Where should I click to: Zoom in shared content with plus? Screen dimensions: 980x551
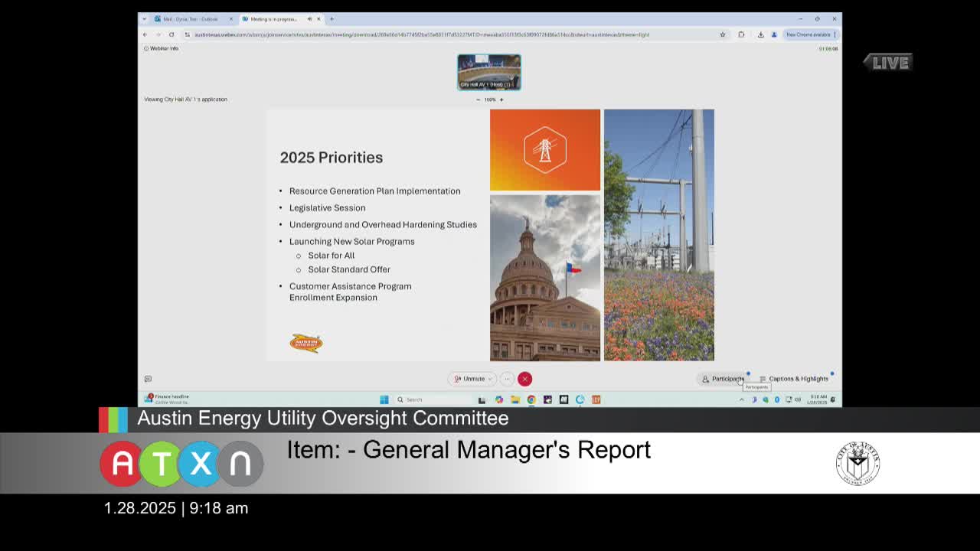point(501,99)
